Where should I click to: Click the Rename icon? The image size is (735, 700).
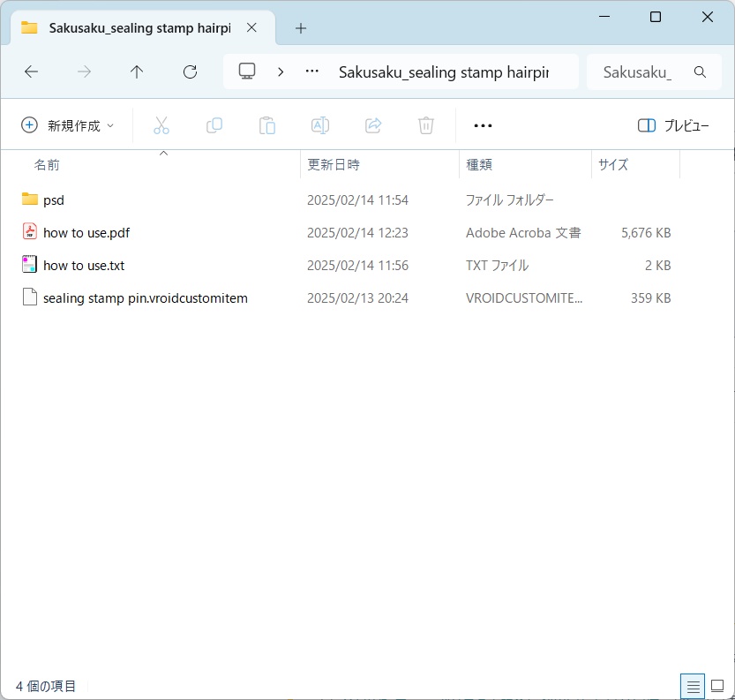[320, 125]
